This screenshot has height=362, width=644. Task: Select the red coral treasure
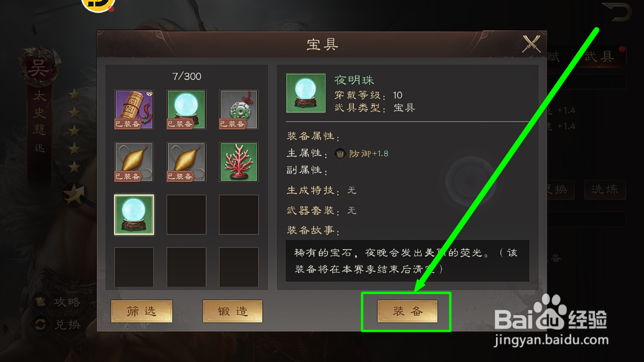click(x=238, y=162)
